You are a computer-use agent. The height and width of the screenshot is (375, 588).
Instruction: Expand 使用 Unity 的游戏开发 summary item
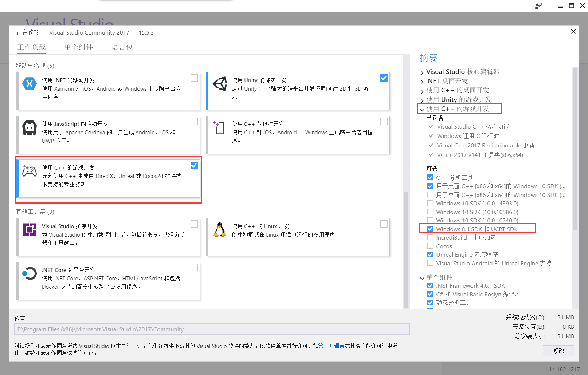[x=422, y=100]
